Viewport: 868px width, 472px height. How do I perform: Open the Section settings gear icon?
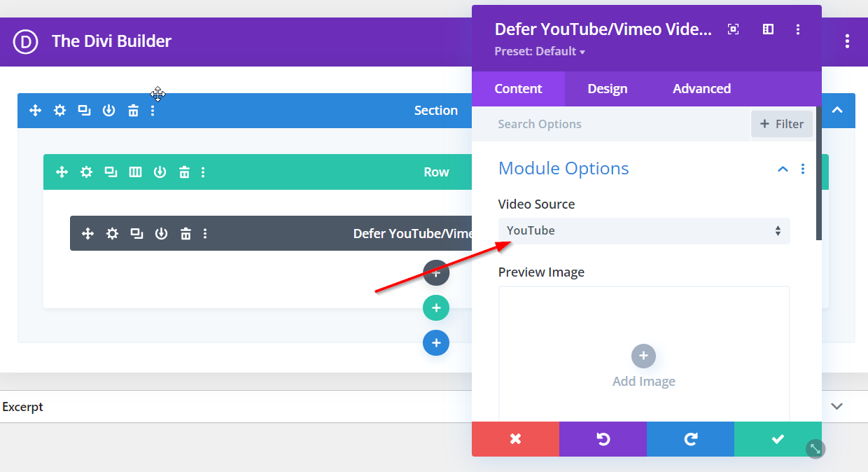click(x=59, y=110)
